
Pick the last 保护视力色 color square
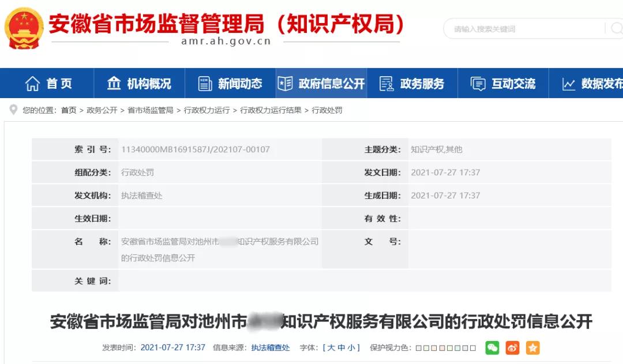tap(473, 348)
